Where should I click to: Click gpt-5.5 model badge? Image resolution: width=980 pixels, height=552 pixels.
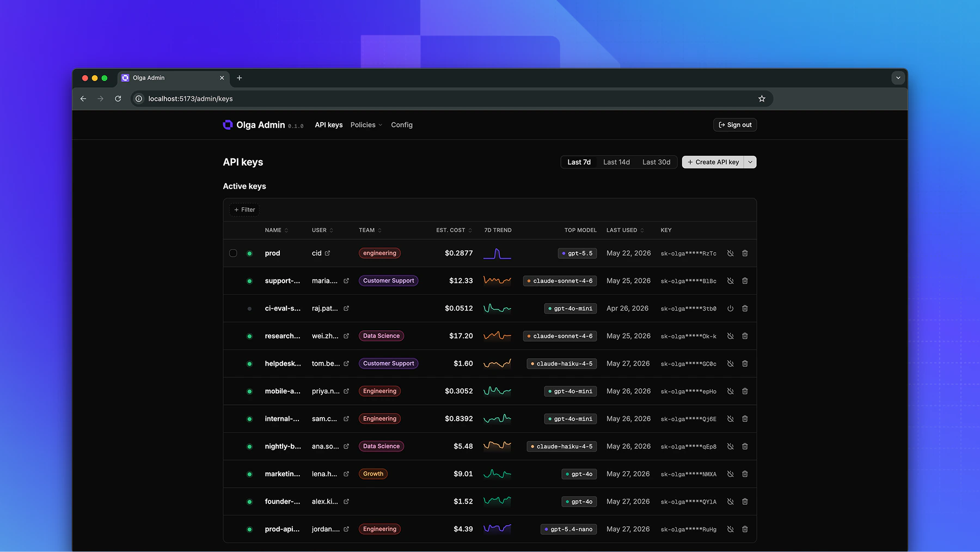point(577,253)
